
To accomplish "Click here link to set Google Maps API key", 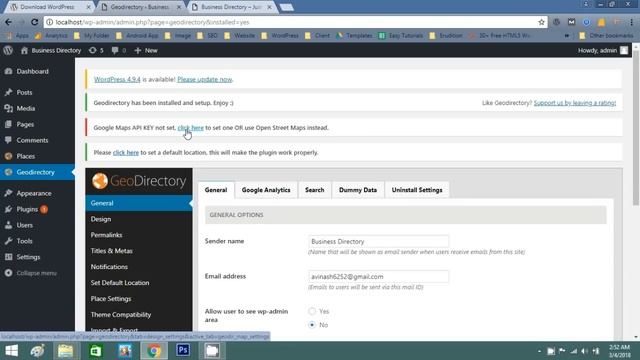I will click(191, 128).
